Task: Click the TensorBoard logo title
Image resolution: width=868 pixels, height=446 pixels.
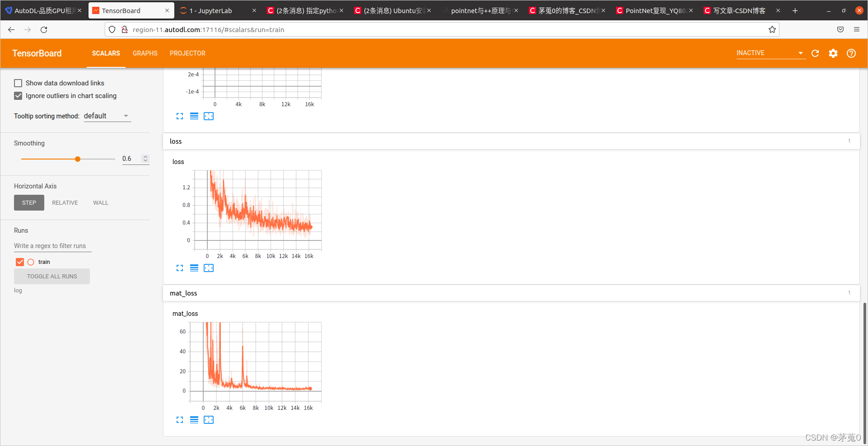Action: [37, 53]
